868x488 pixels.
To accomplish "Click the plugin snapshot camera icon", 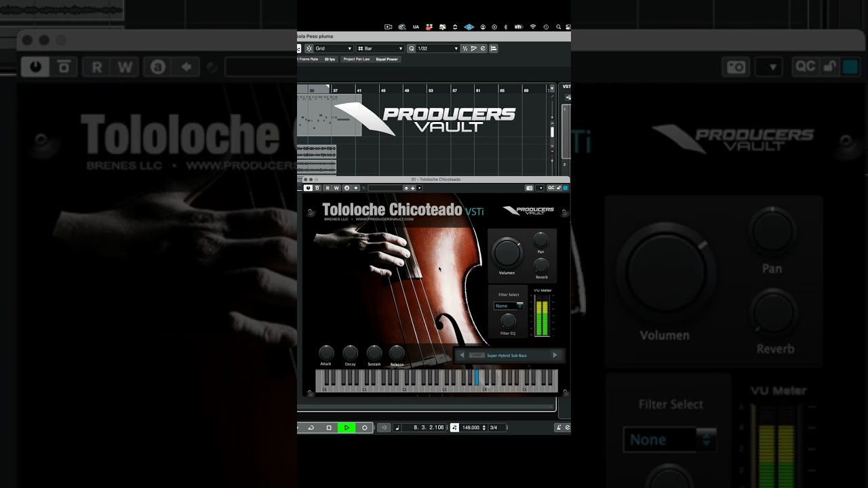I will tap(530, 188).
